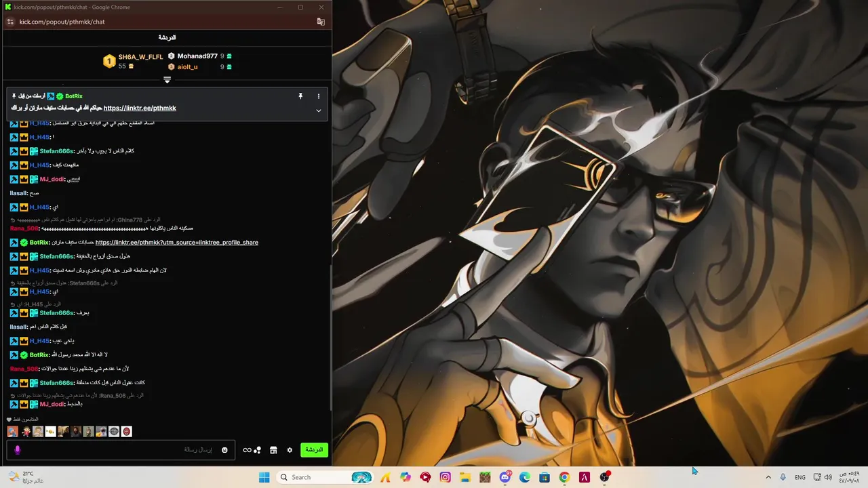
Task: Open chat settings gear icon
Action: tap(290, 450)
